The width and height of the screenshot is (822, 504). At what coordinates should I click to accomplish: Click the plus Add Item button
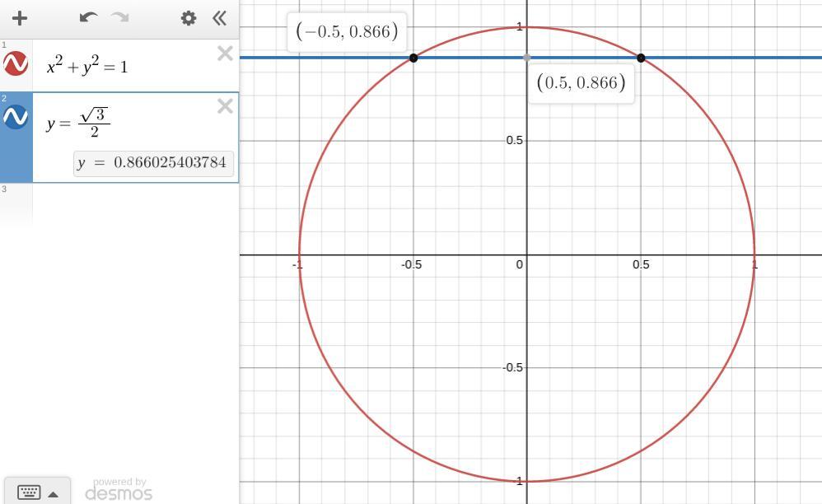pos(20,18)
